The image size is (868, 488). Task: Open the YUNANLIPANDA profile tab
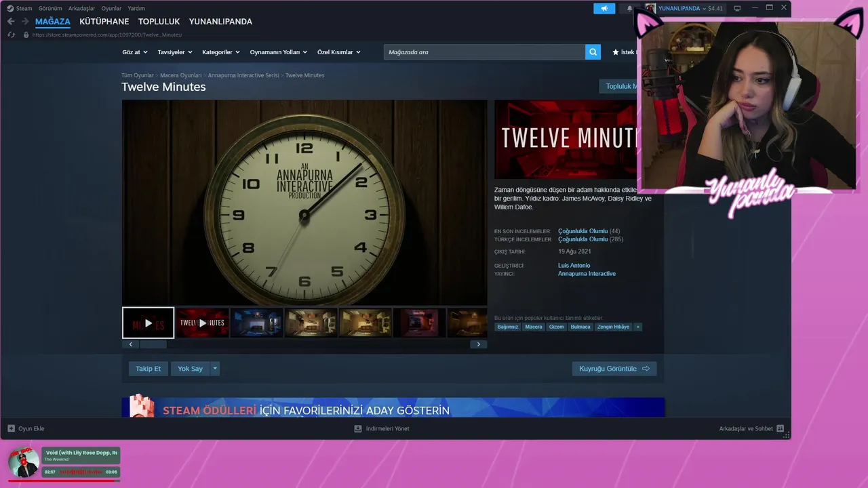(x=220, y=22)
